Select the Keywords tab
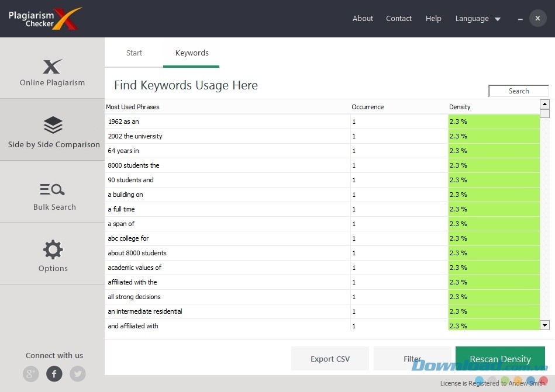 pyautogui.click(x=192, y=53)
